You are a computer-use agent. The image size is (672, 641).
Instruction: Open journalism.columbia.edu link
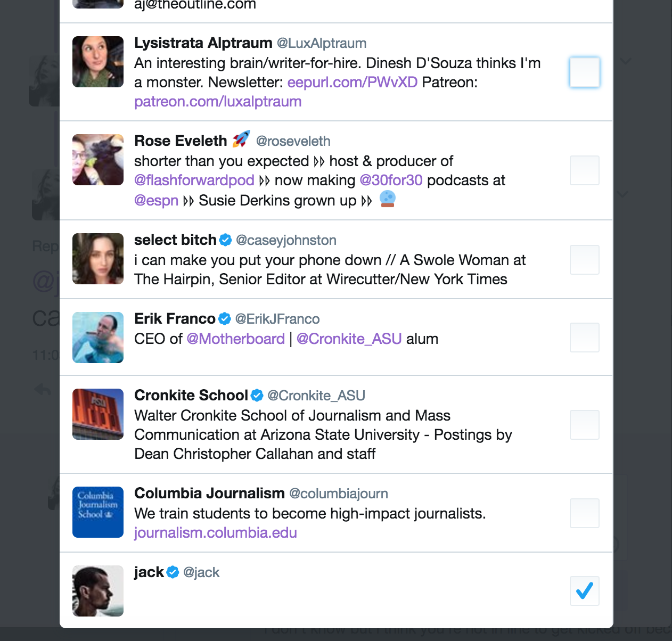216,533
